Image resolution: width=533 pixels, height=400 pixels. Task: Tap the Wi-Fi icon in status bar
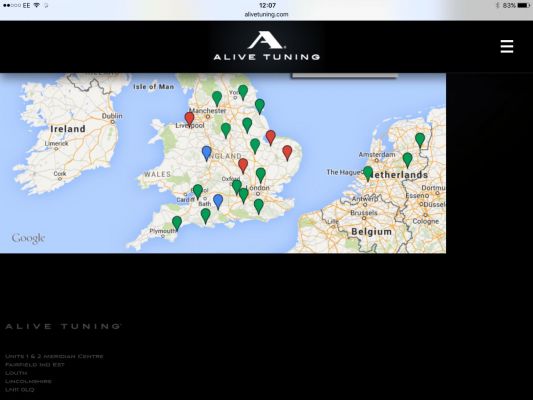click(x=37, y=5)
